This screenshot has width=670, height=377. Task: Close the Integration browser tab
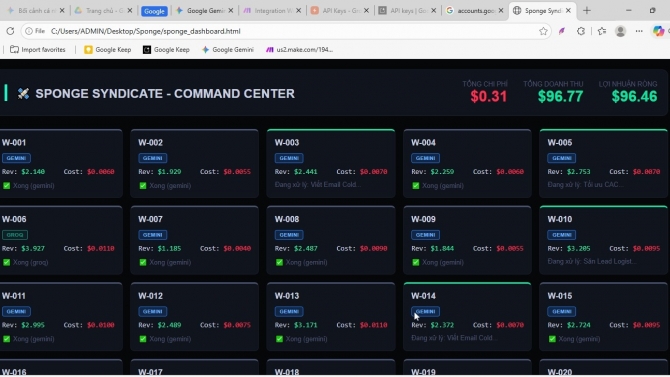pos(298,11)
